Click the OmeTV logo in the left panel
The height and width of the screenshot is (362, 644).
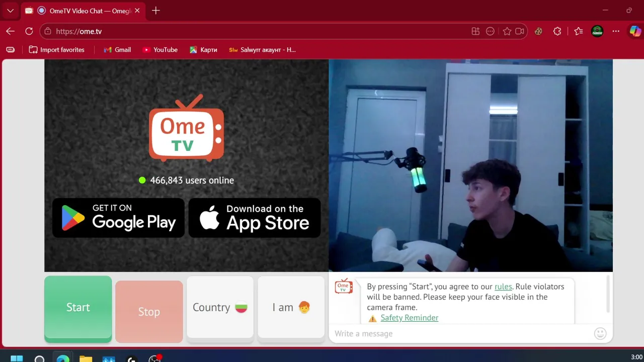coord(186,128)
